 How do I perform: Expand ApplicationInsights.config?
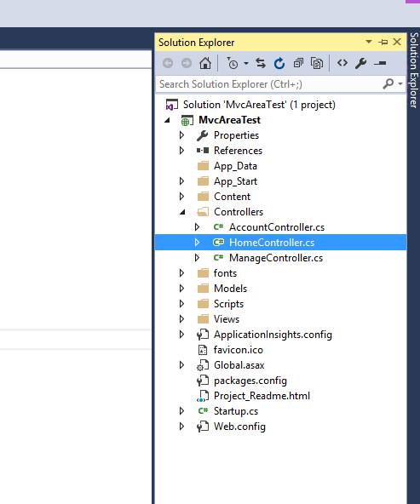pyautogui.click(x=181, y=335)
